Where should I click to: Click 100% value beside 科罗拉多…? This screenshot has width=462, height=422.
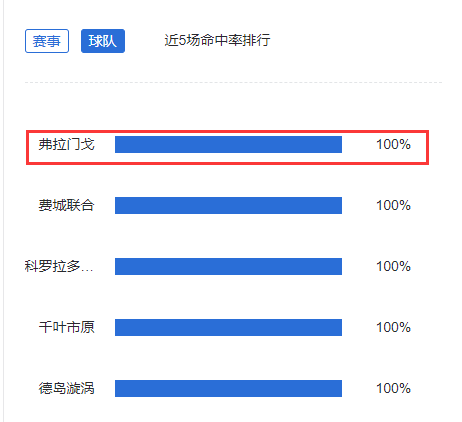click(x=393, y=266)
